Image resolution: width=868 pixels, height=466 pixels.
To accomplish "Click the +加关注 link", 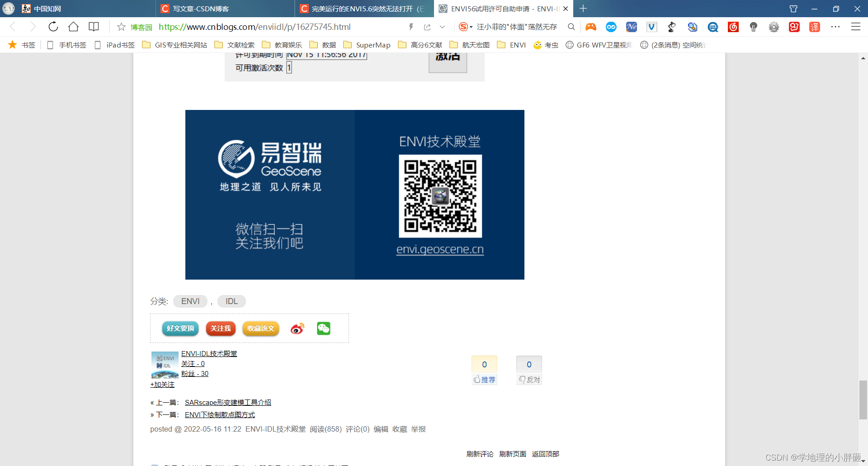I will pos(162,385).
